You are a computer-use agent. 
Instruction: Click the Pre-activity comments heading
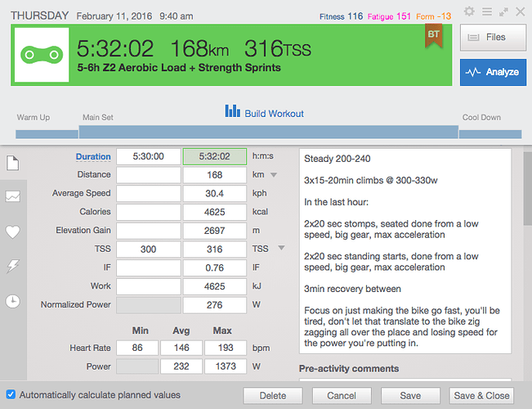tap(349, 369)
